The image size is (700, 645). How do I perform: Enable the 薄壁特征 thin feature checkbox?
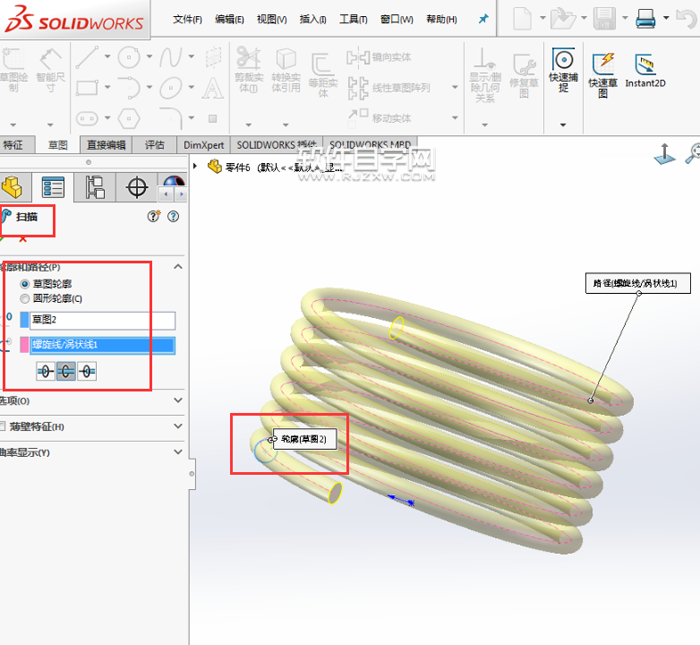click(x=2, y=426)
